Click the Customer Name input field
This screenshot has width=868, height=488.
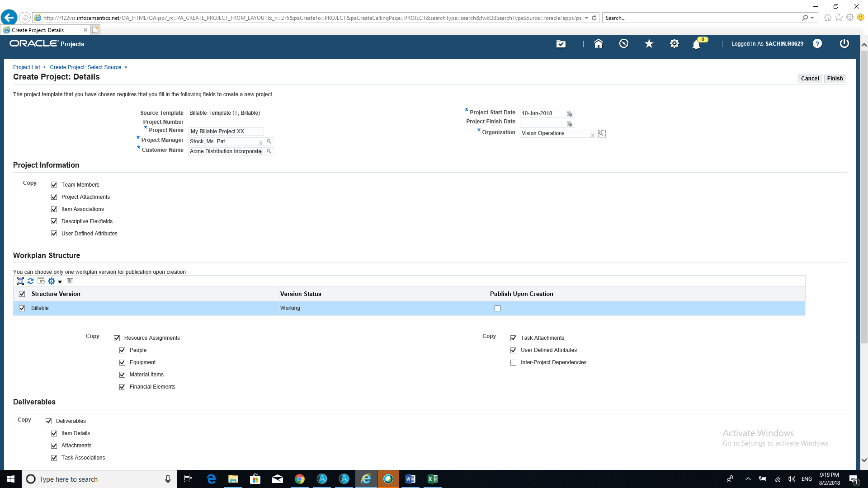click(x=226, y=151)
